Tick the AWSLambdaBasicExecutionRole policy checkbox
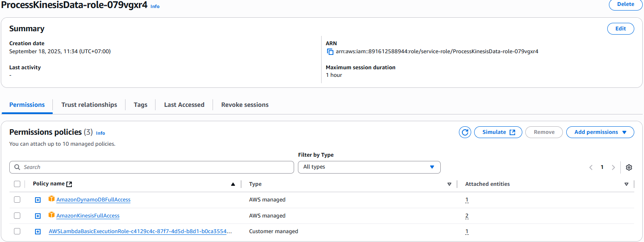The height and width of the screenshot is (242, 644). [17, 231]
